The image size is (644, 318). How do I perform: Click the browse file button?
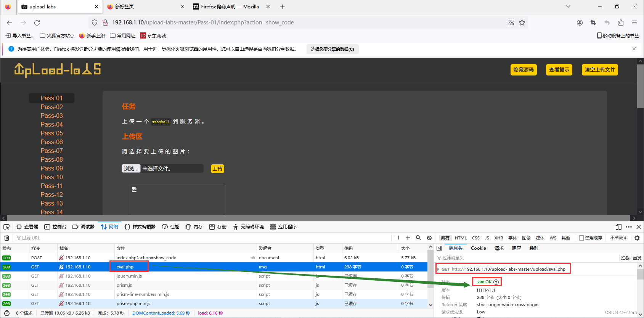(x=131, y=169)
